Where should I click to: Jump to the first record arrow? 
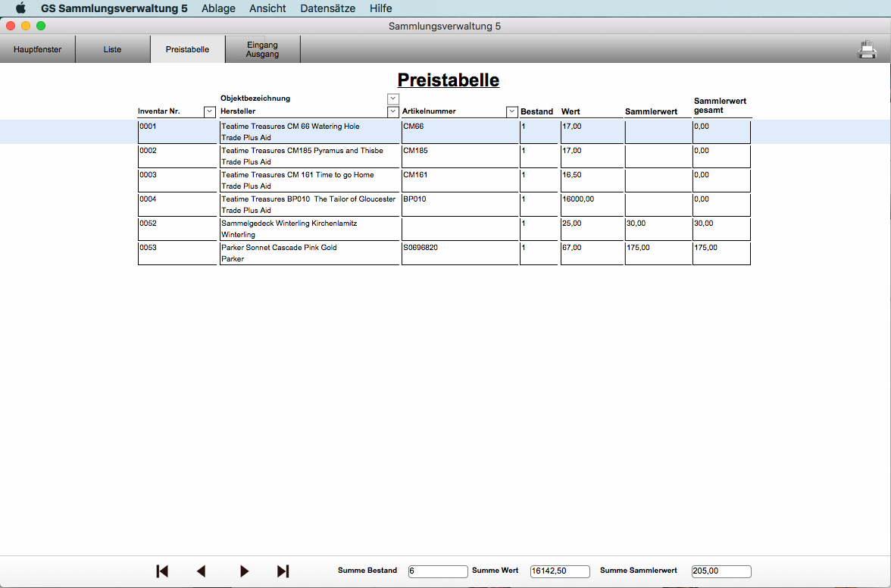(162, 571)
